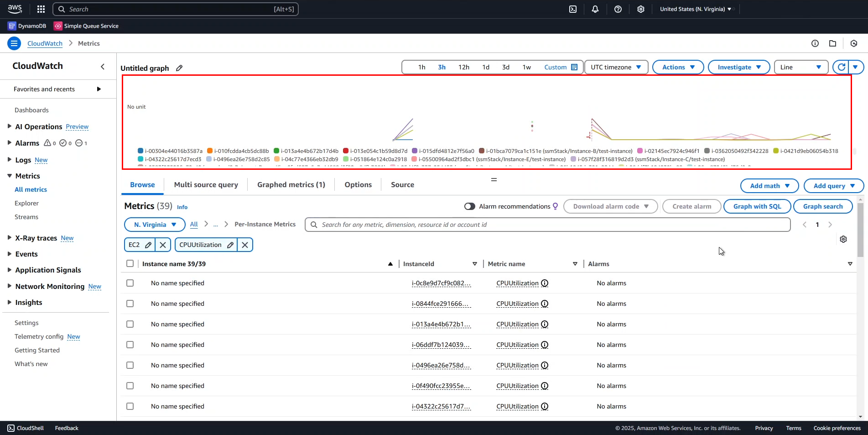
Task: Click the pencil icon to rename Untitled graph
Action: (x=178, y=68)
